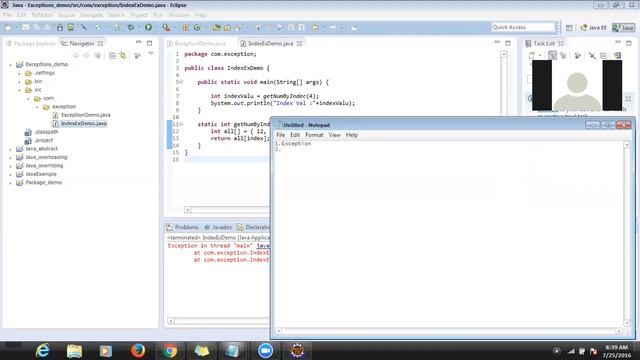Click the New Java Package icon
Screen dimensions: 640x360
coord(186,27)
